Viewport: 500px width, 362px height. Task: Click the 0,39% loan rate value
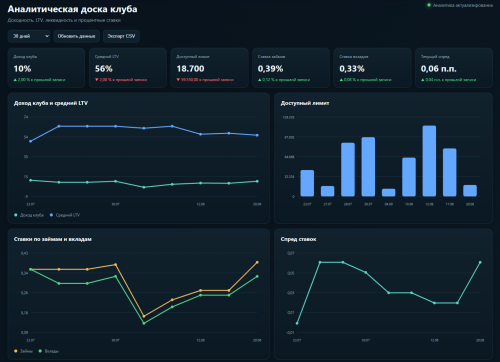[x=270, y=69]
